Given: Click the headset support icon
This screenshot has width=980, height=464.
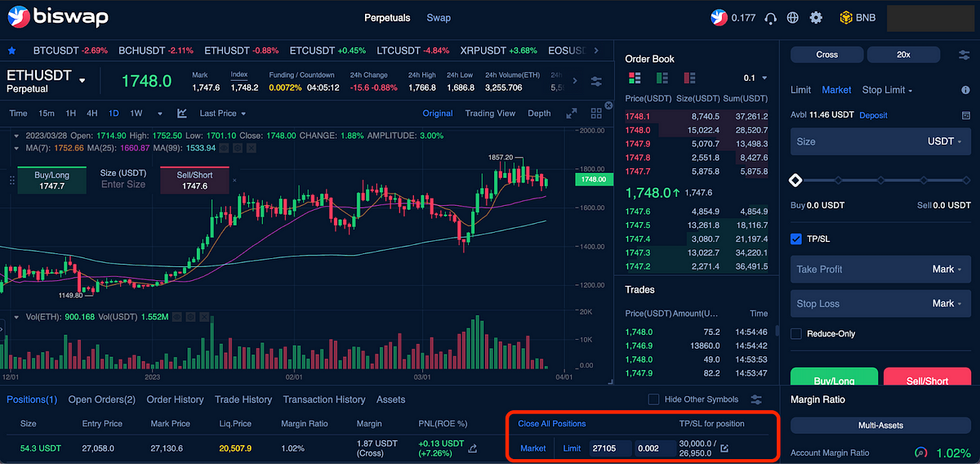Looking at the screenshot, I should click(x=769, y=17).
